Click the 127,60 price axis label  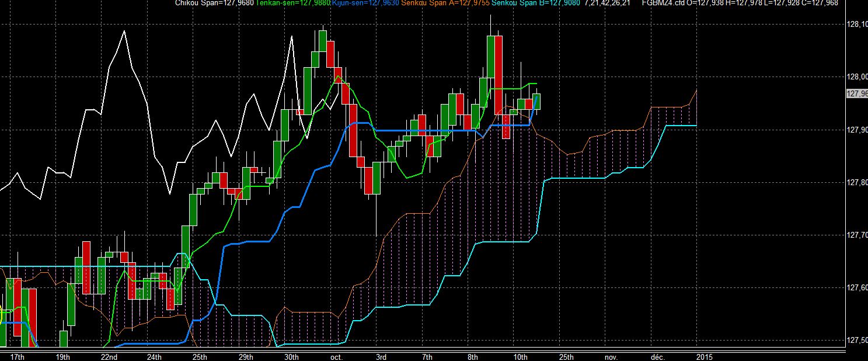pyautogui.click(x=856, y=287)
